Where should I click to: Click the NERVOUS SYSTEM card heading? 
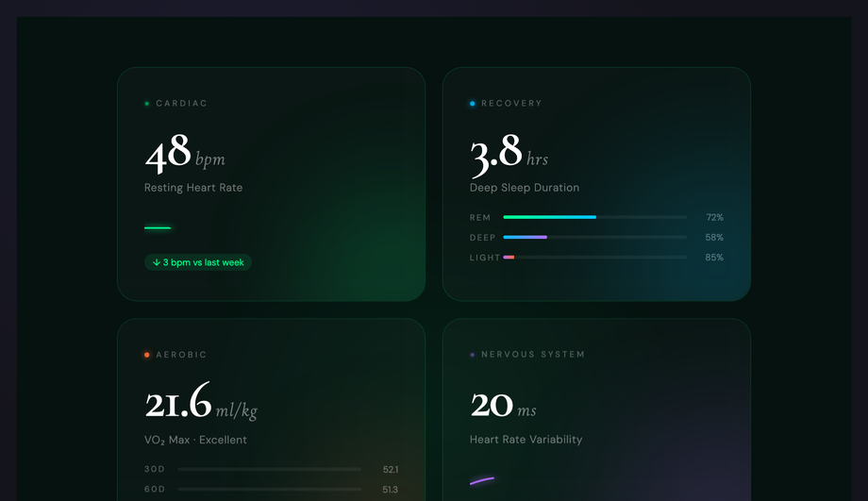(533, 355)
